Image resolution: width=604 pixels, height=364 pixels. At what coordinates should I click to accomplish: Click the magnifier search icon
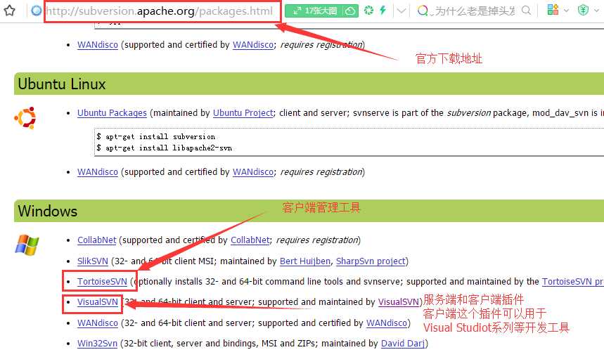click(526, 11)
